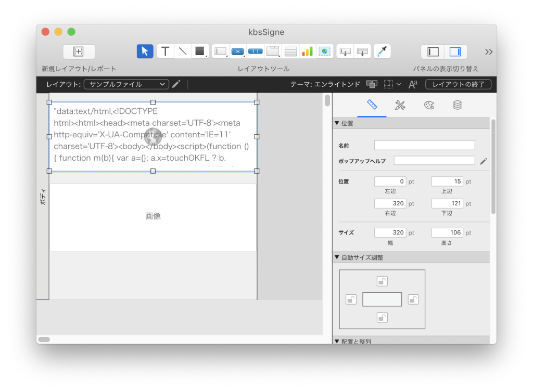Click the 右辺 position field
Screen dimensions: 533x392
(x=390, y=204)
